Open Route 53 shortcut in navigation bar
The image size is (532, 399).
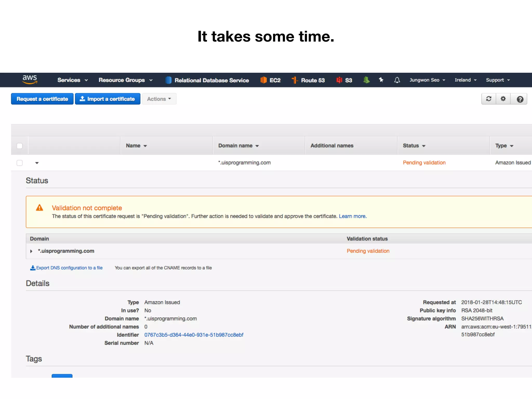point(308,80)
